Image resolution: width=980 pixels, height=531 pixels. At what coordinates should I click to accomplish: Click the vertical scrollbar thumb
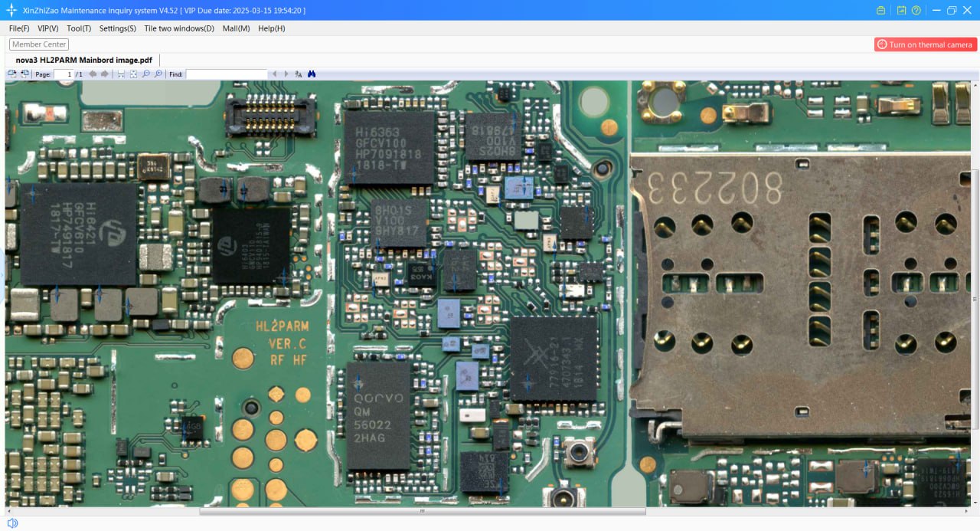pyautogui.click(x=975, y=299)
